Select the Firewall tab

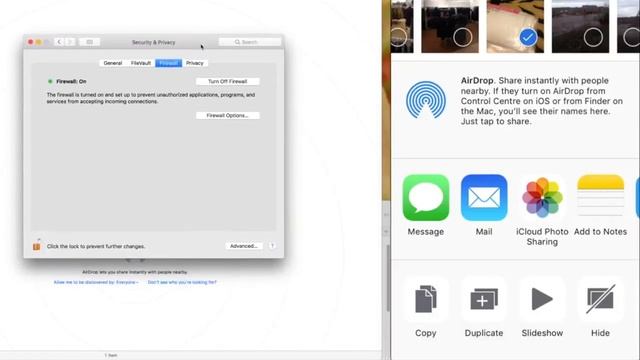pyautogui.click(x=169, y=63)
